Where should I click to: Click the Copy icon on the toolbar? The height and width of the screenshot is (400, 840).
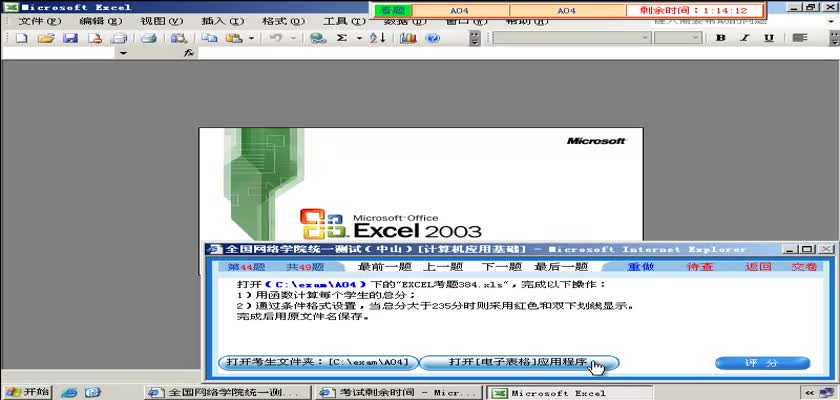click(x=209, y=38)
